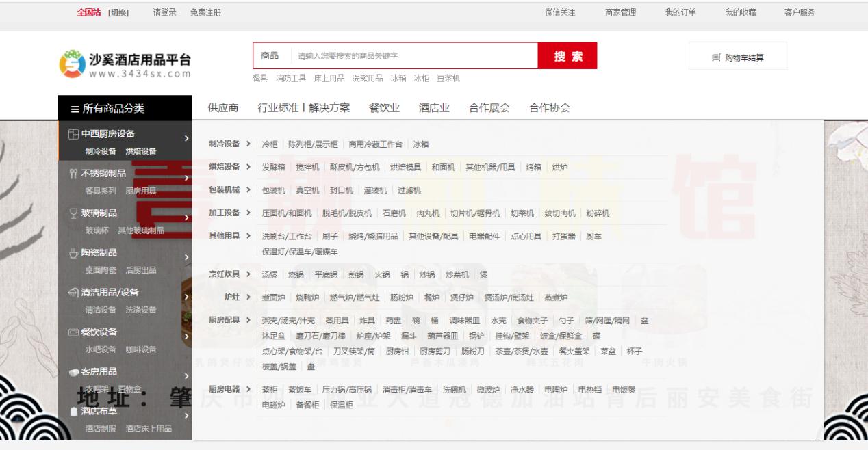Expand the 清洁用品/设备 category arrow

pyautogui.click(x=188, y=297)
